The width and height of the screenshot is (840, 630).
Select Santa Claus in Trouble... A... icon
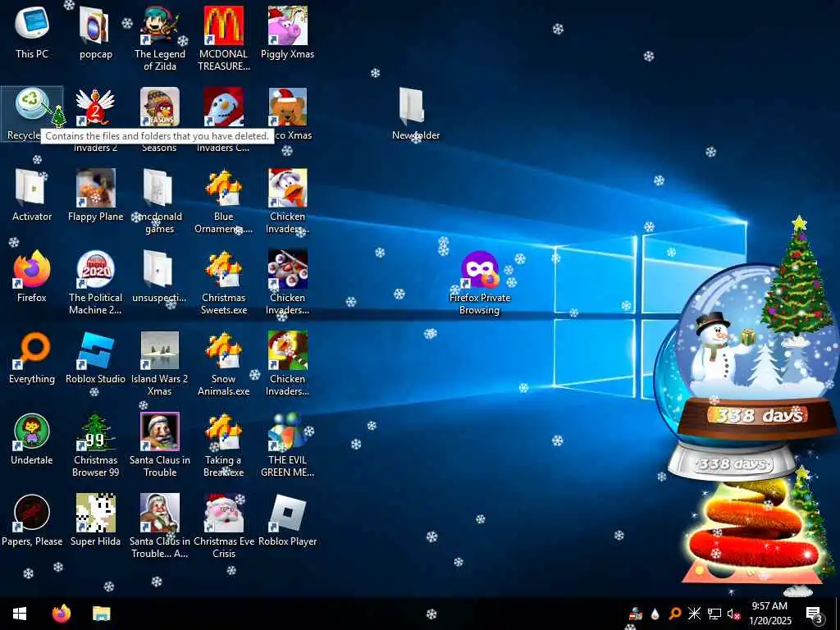pyautogui.click(x=160, y=525)
